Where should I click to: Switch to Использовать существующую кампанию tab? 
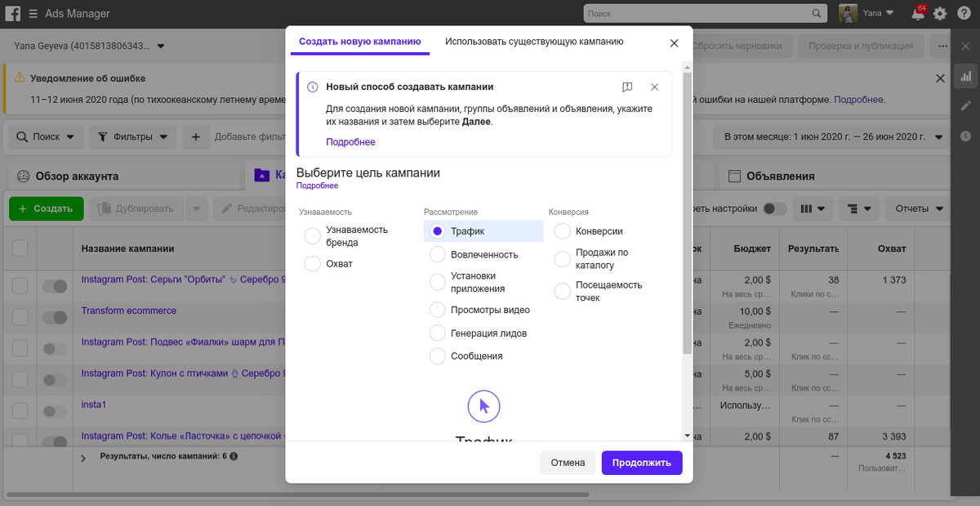tap(534, 42)
